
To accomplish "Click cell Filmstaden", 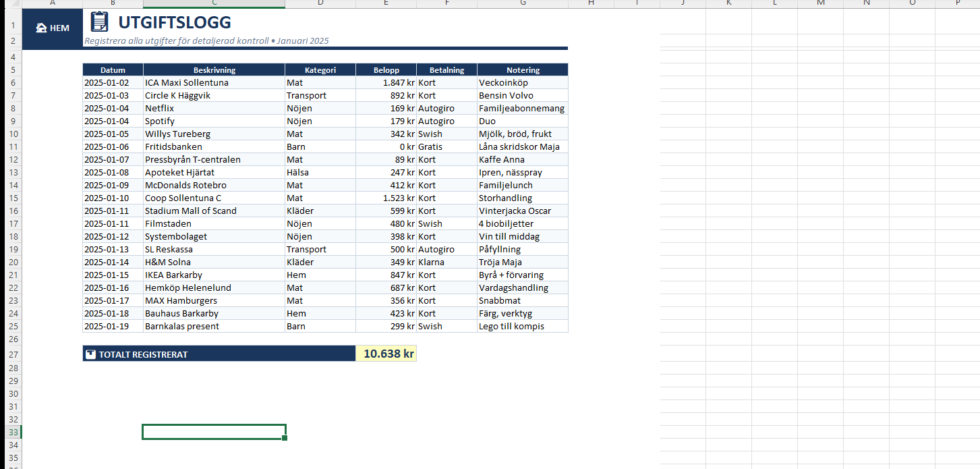I will (214, 223).
